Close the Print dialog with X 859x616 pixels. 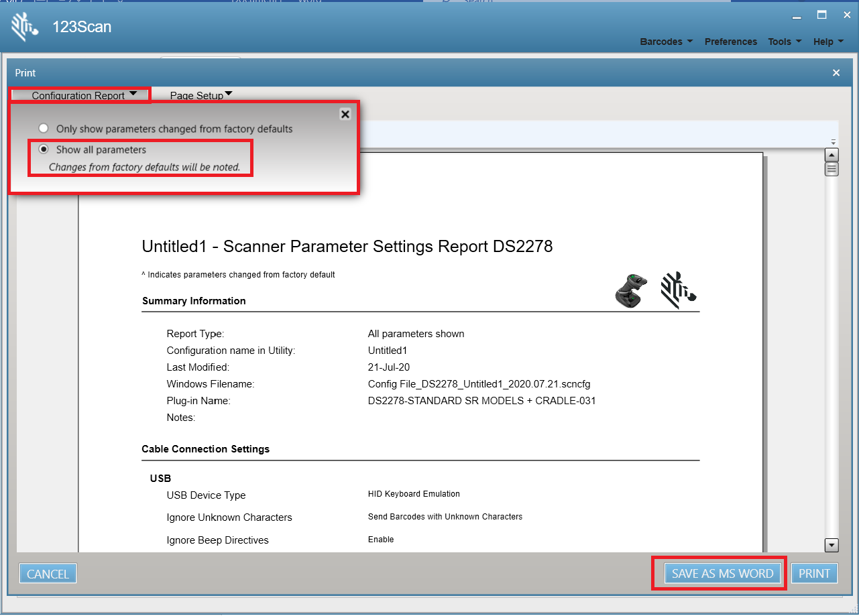[x=836, y=72]
